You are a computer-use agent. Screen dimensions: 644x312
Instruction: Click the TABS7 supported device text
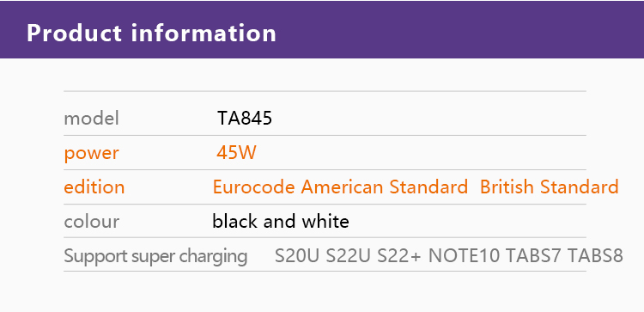[x=533, y=255]
